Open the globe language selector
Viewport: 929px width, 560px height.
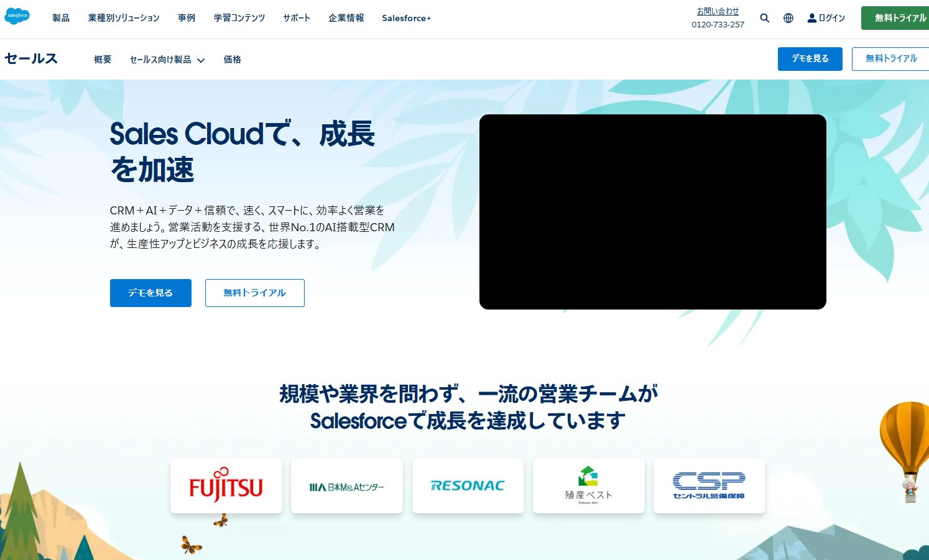pyautogui.click(x=788, y=18)
